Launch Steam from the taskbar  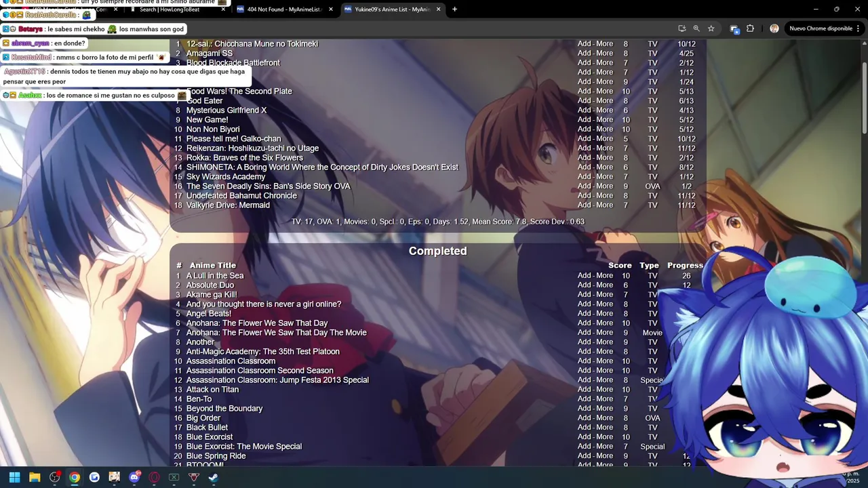click(213, 477)
